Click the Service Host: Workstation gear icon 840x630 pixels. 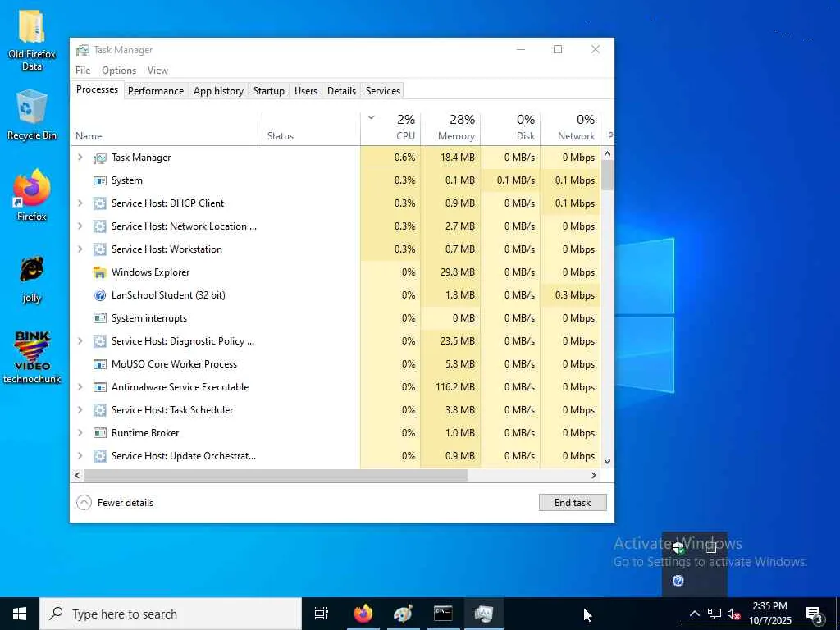coord(99,249)
